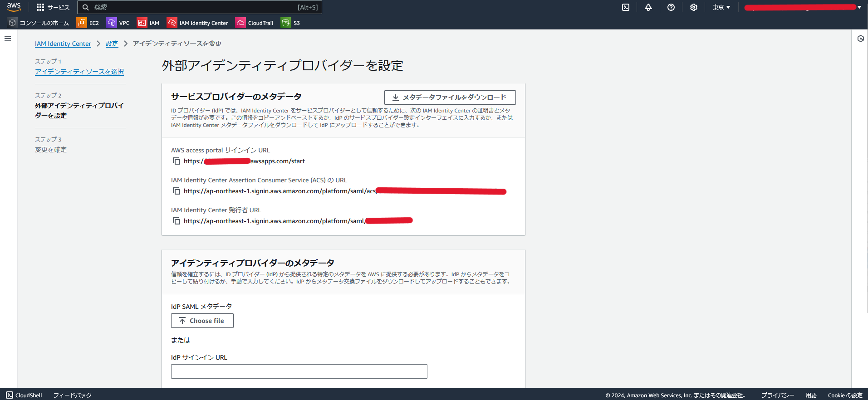Open the help question mark icon
The height and width of the screenshot is (400, 868).
(x=671, y=7)
